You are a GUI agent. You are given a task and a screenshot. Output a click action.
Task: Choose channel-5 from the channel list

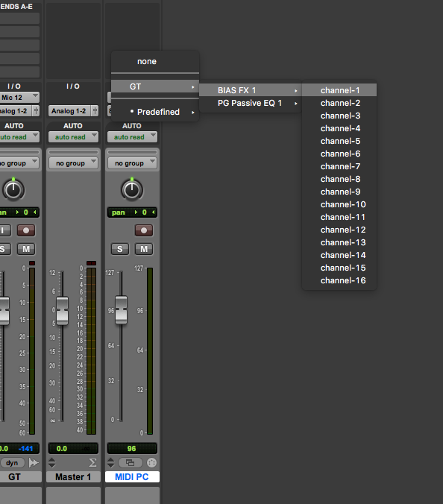pyautogui.click(x=339, y=141)
